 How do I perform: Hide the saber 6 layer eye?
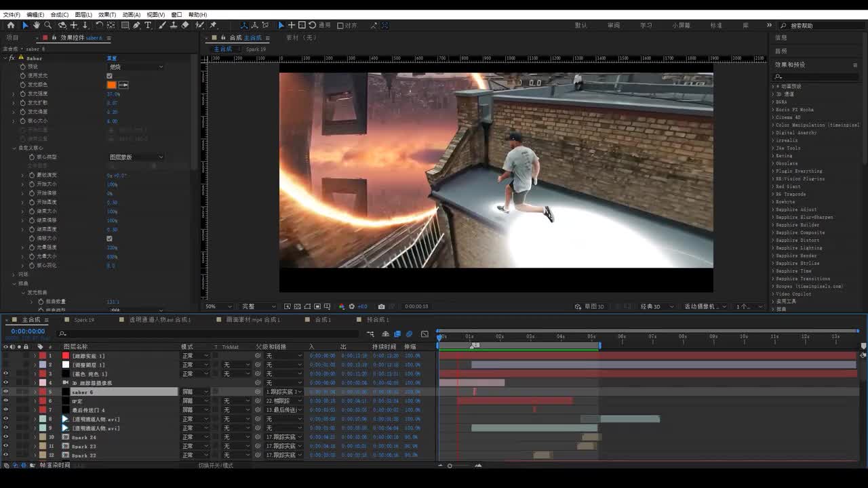click(5, 392)
